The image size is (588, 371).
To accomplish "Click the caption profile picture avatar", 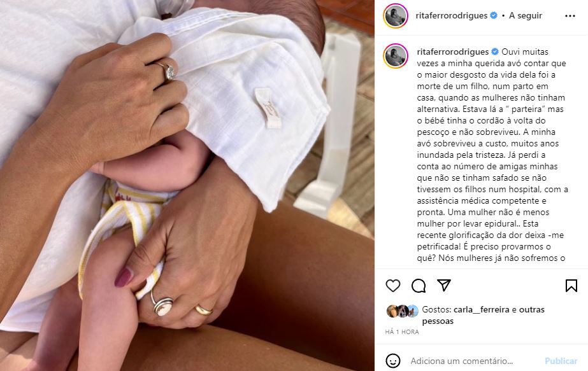I will click(x=395, y=56).
